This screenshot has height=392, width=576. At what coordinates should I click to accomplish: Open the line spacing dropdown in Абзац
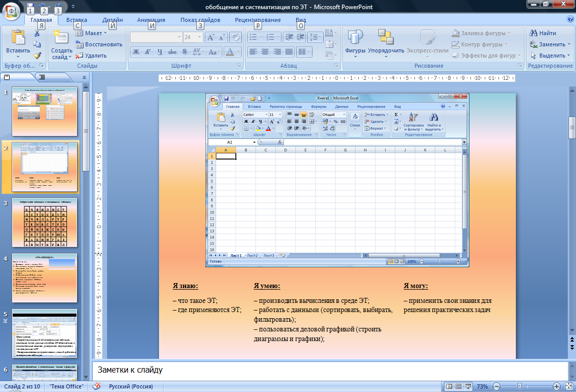tap(315, 37)
